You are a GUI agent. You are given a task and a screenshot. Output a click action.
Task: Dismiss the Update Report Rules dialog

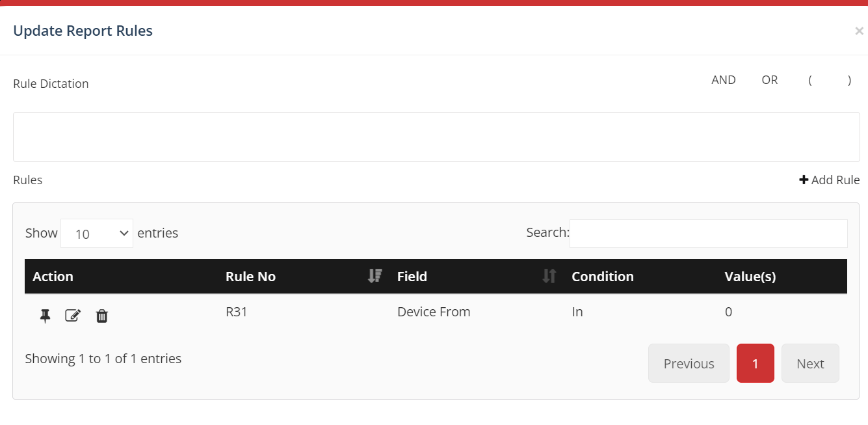(859, 31)
